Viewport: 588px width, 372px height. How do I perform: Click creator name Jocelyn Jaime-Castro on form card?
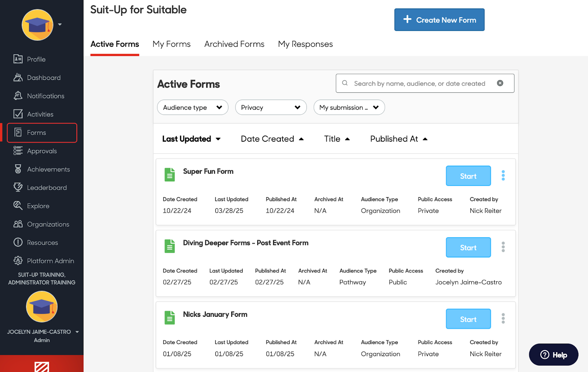[x=468, y=282]
